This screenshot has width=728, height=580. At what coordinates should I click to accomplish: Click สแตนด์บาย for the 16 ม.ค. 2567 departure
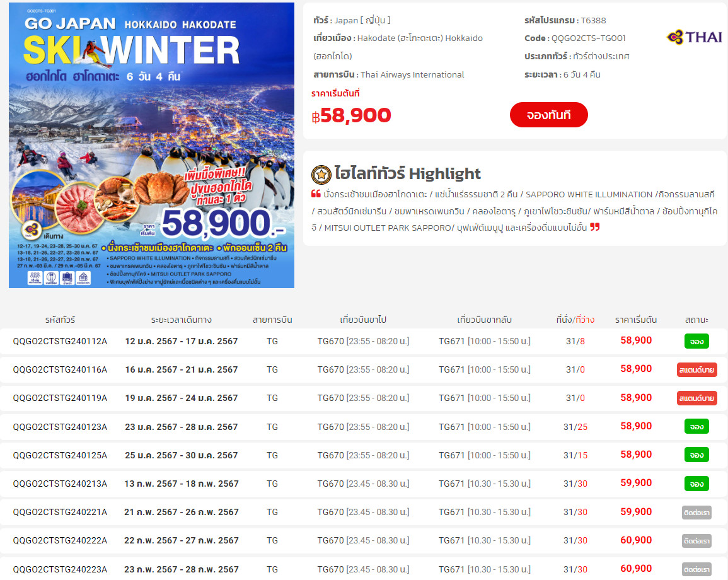click(696, 369)
